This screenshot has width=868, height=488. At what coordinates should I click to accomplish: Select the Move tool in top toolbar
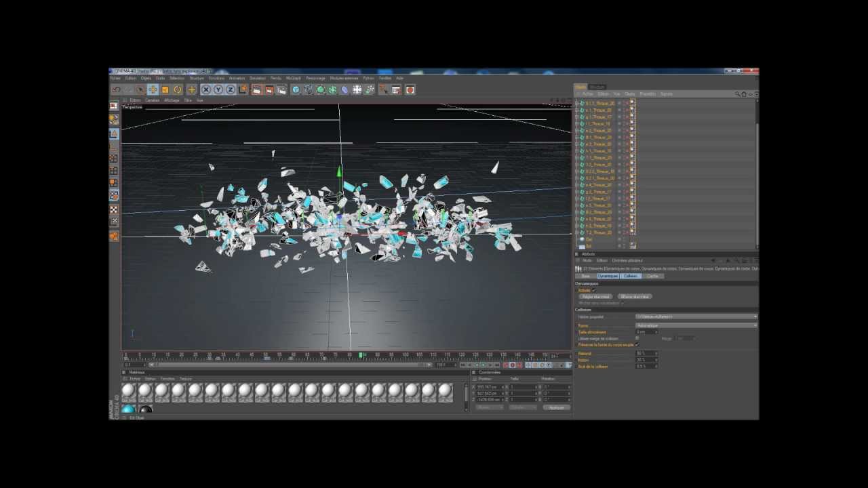153,89
